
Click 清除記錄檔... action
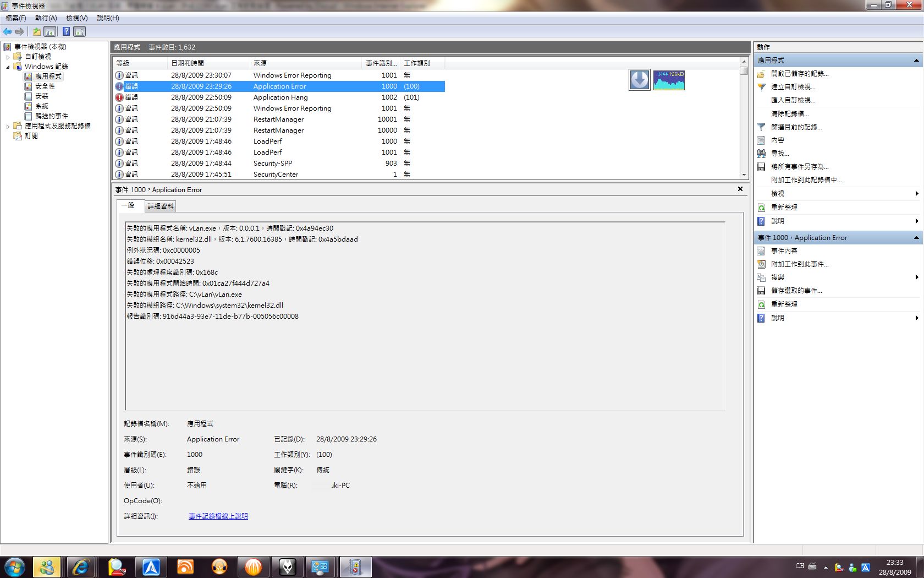(790, 114)
